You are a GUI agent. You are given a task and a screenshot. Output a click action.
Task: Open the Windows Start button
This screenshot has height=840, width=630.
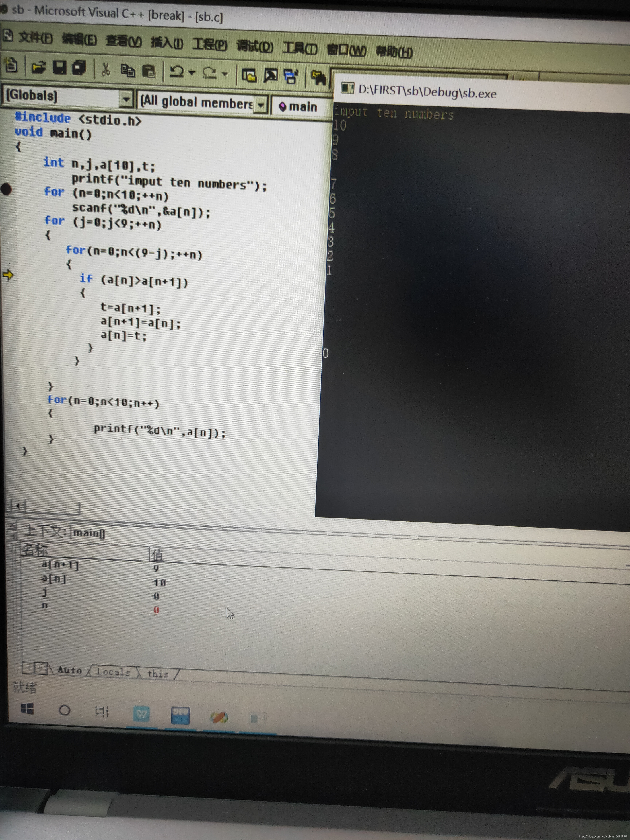pyautogui.click(x=27, y=709)
